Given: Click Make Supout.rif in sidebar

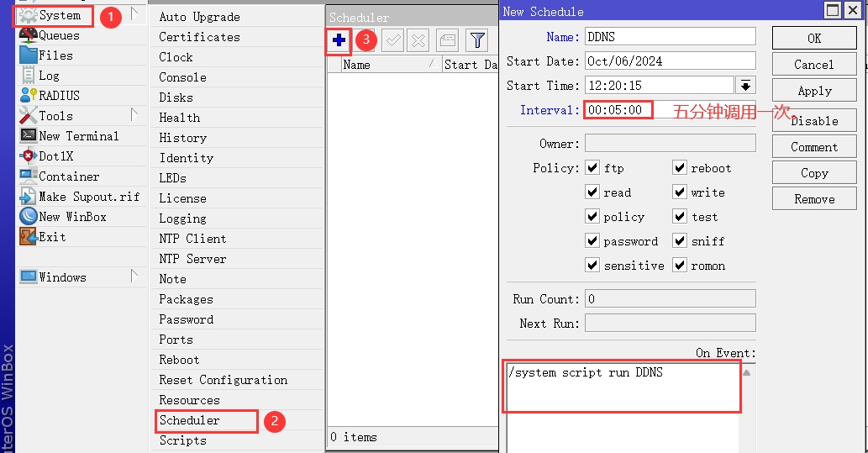Looking at the screenshot, I should [x=88, y=197].
